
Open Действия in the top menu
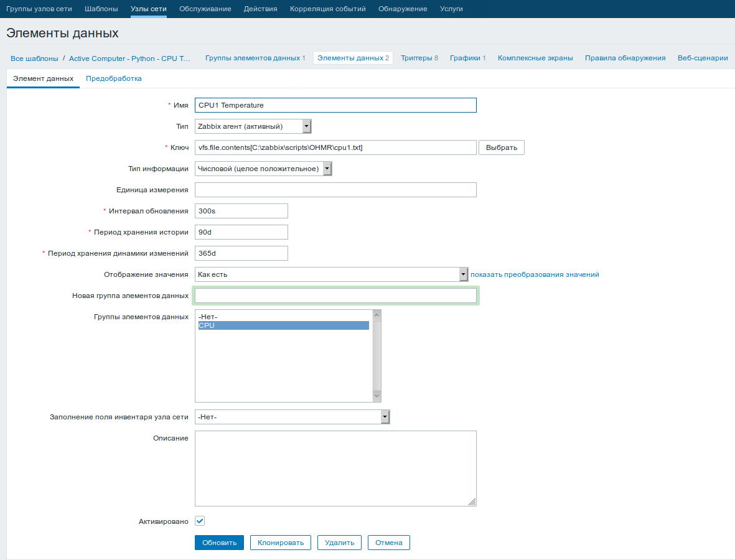coord(261,9)
